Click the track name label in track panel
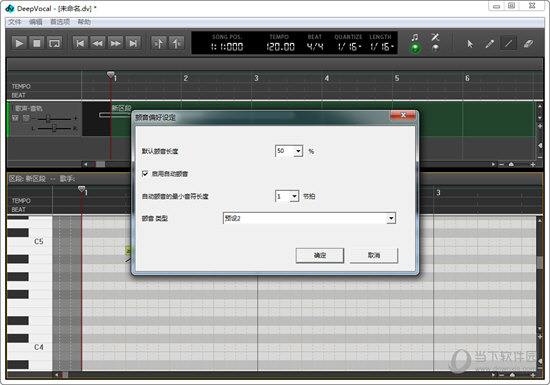The image size is (550, 385). click(x=29, y=108)
